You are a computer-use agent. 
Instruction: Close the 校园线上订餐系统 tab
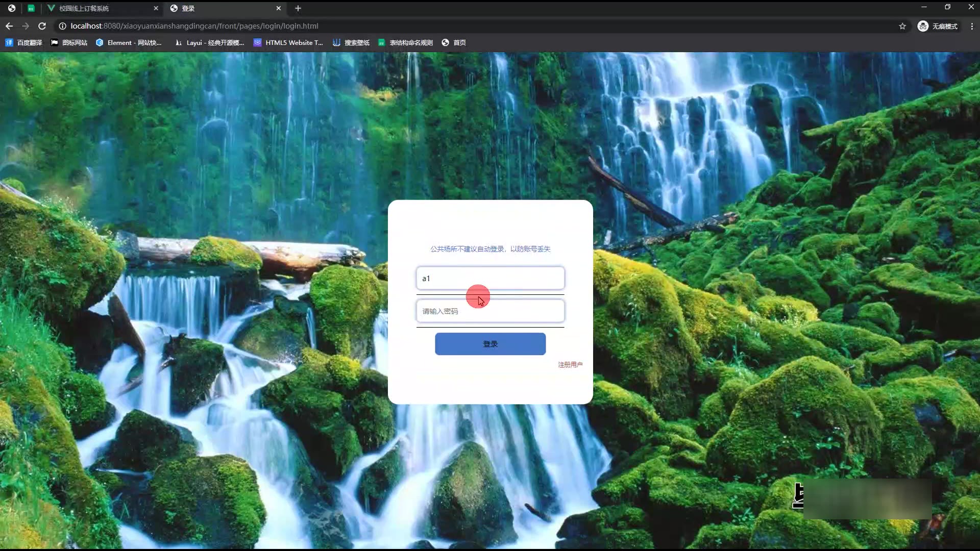click(x=156, y=8)
